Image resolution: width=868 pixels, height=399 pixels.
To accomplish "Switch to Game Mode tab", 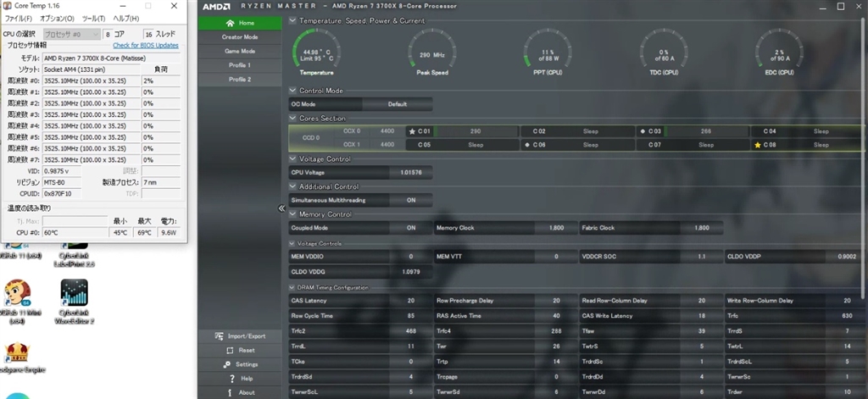I will [240, 51].
